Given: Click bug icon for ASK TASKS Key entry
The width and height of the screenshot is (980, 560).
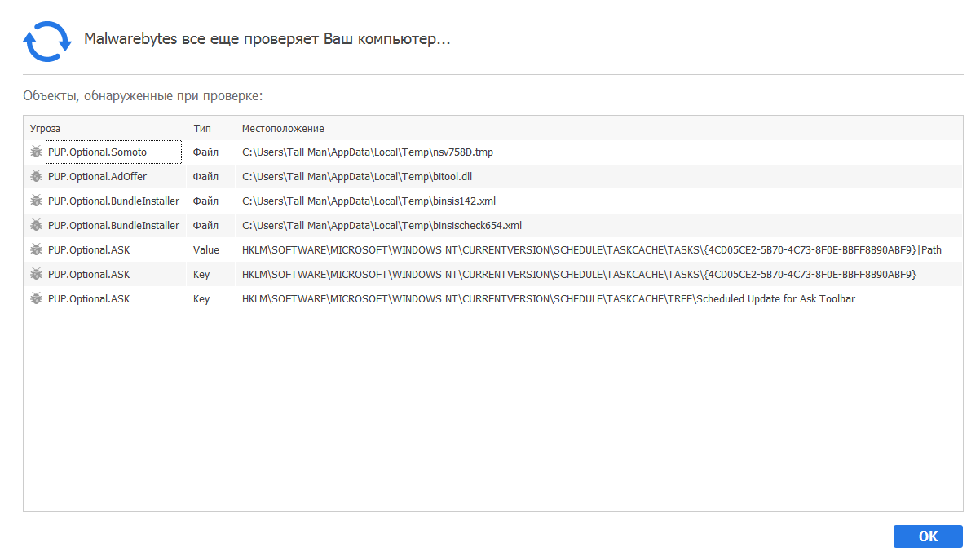Looking at the screenshot, I should point(36,274).
